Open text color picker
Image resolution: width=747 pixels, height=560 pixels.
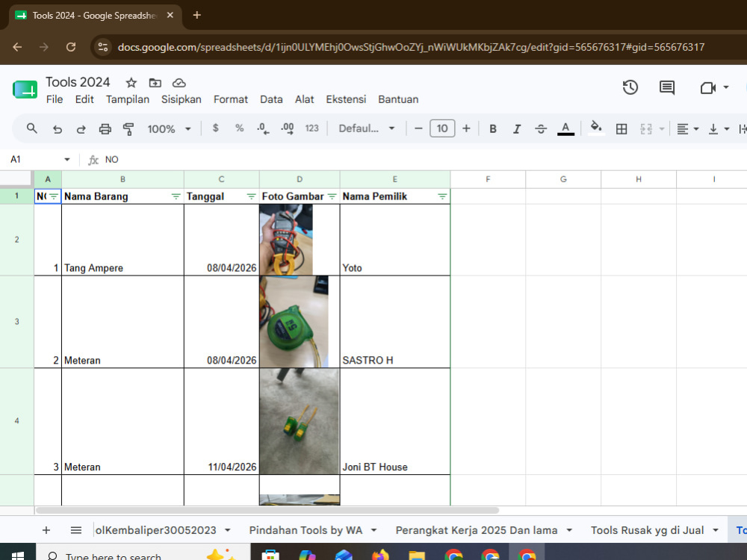coord(565,128)
